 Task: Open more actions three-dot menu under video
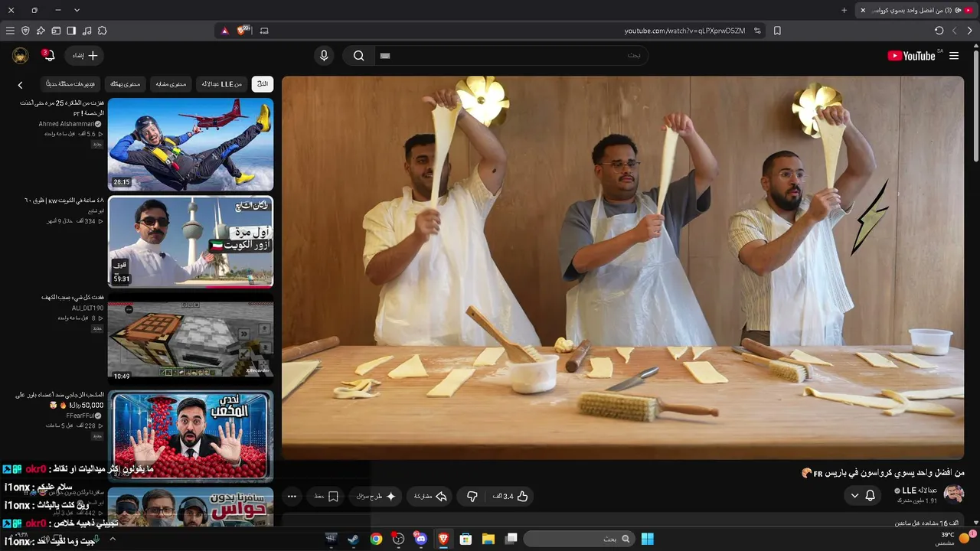click(292, 497)
